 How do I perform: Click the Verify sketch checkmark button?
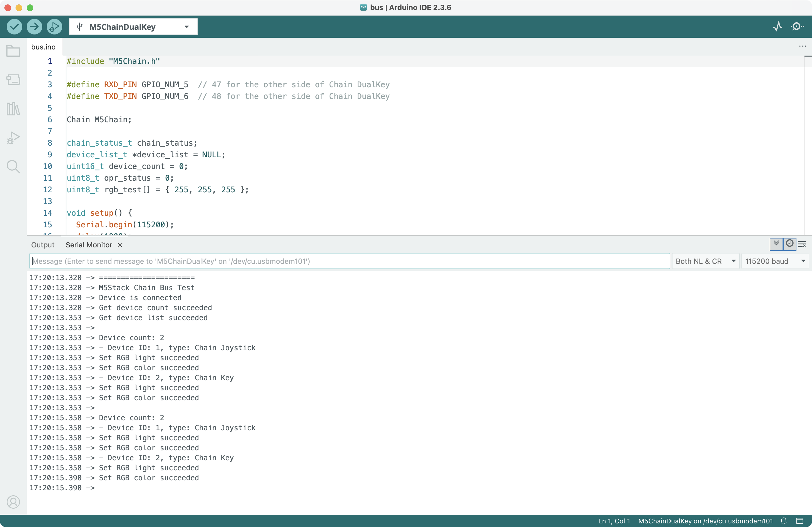tap(14, 27)
